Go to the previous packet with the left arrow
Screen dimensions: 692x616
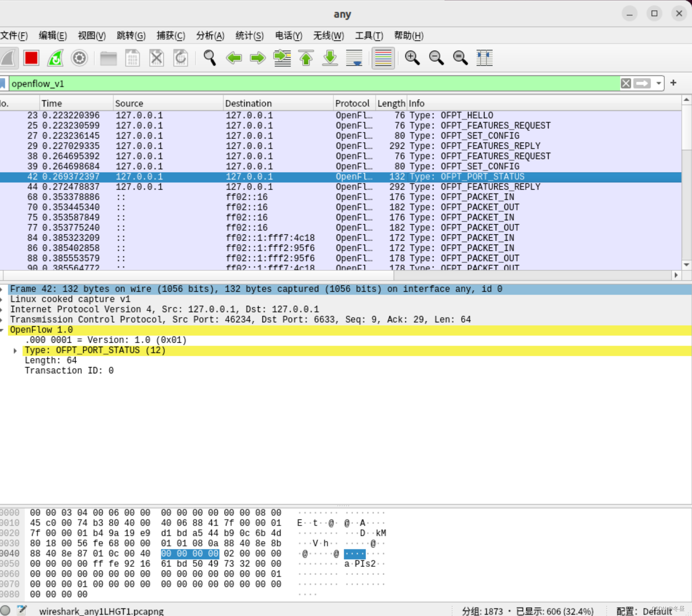(234, 58)
